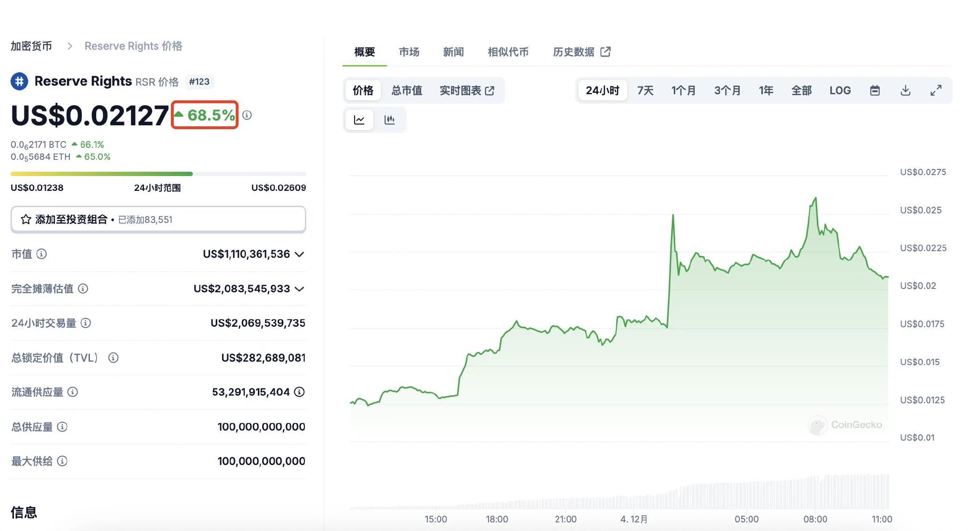This screenshot has width=980, height=531.
Task: Click the 24小时范围 price range bar
Action: click(158, 174)
